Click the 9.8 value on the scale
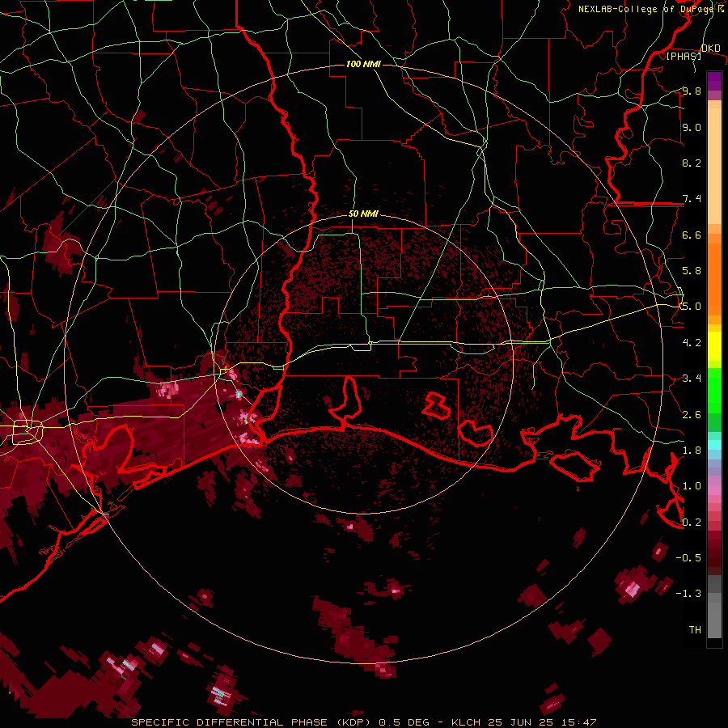Viewport: 728px width, 728px height. click(692, 91)
